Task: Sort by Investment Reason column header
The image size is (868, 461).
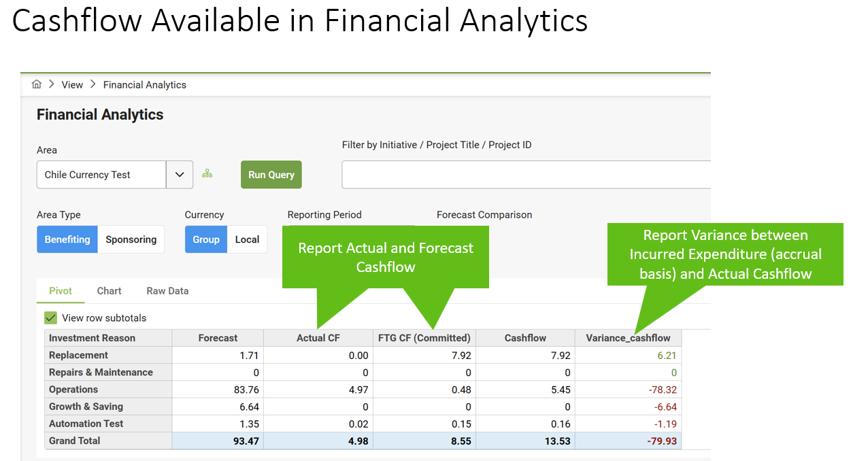Action: tap(108, 338)
